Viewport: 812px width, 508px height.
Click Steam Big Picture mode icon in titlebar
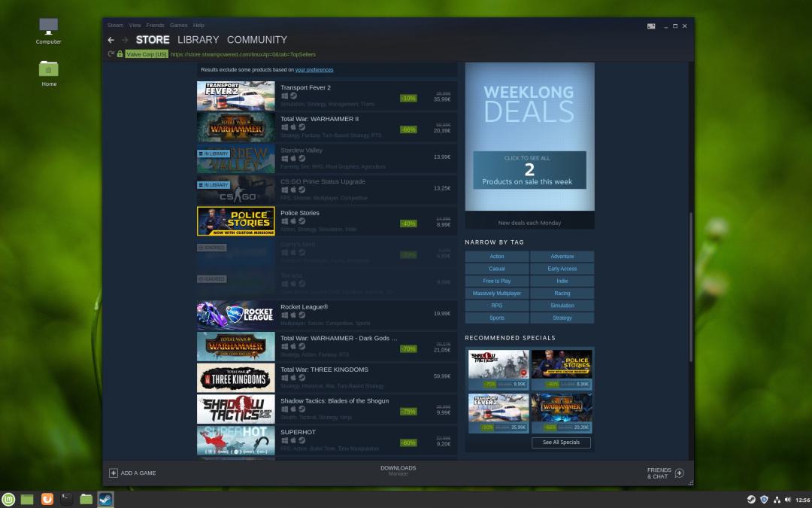click(x=651, y=26)
